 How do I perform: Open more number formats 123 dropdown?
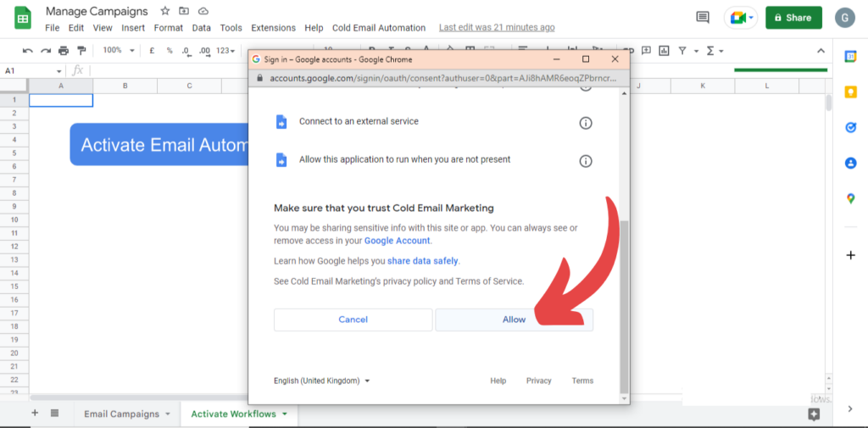point(225,50)
